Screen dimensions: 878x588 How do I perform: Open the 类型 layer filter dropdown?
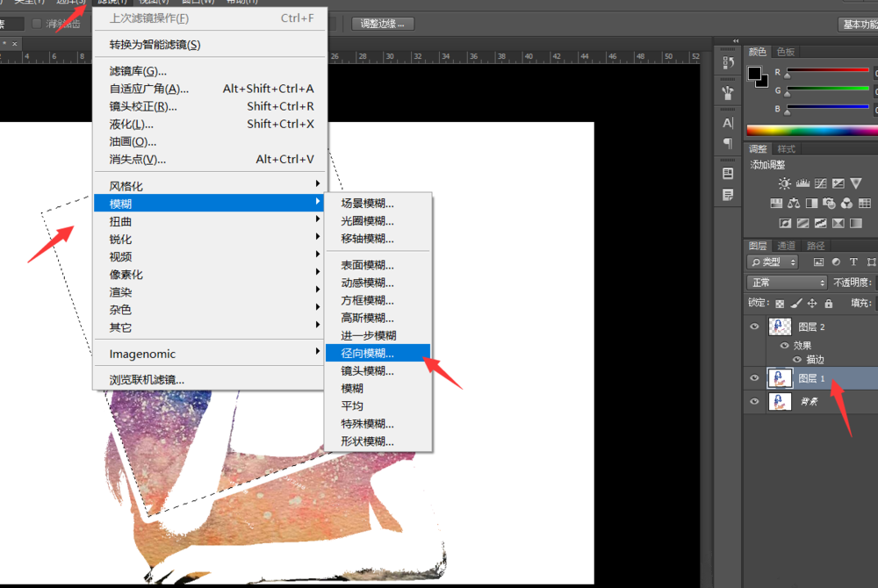pos(773,262)
